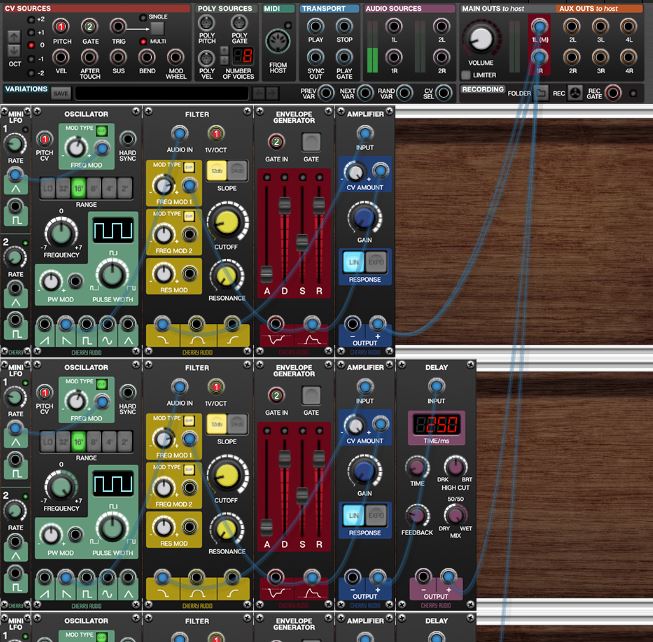Lower the octave with the OCT down arrow
The width and height of the screenshot is (653, 642).
pos(14,51)
